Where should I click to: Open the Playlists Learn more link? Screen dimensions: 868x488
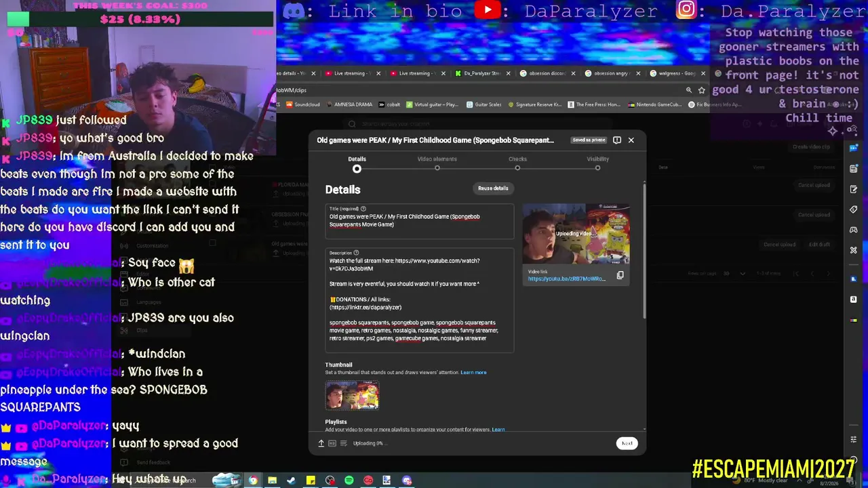tap(498, 430)
